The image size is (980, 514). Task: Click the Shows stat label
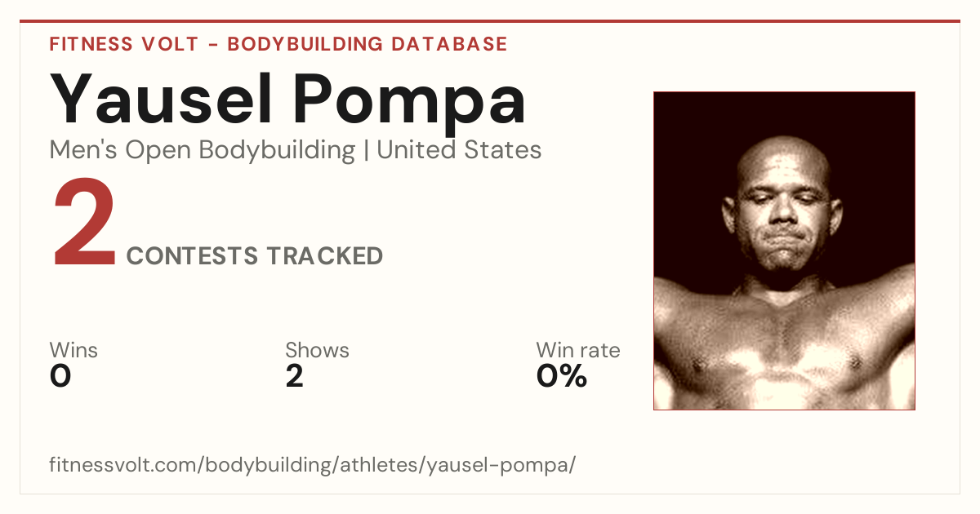[317, 351]
